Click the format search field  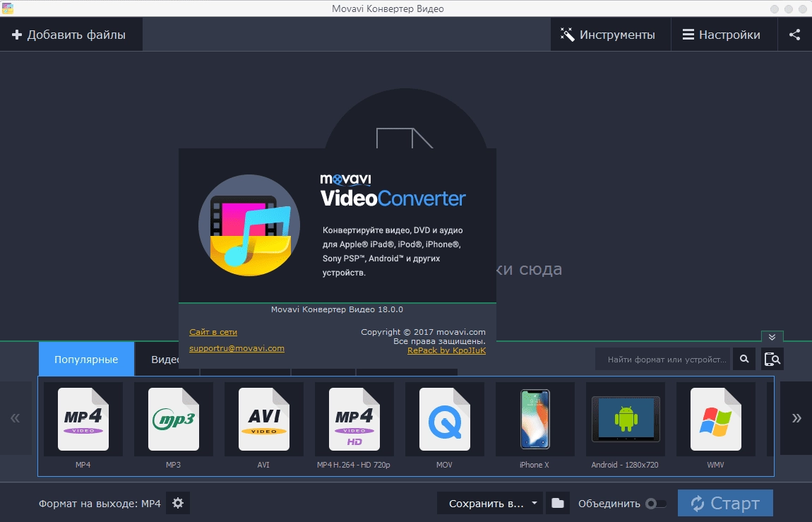(663, 359)
